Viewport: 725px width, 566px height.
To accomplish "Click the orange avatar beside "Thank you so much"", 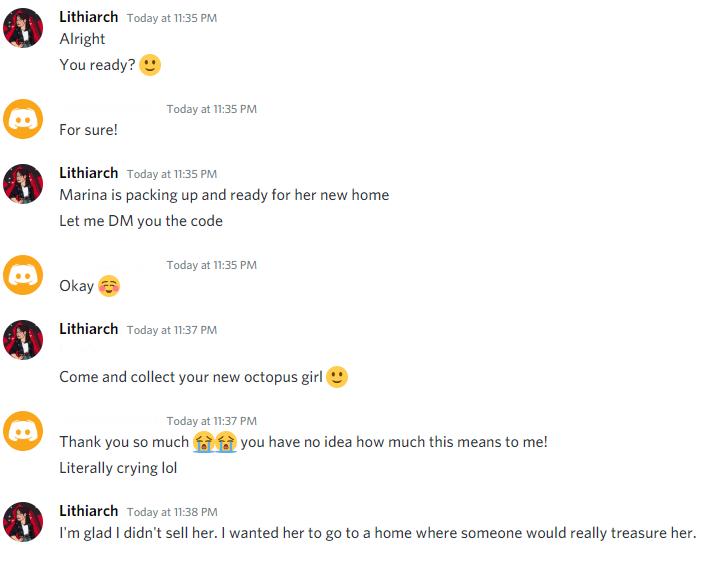I will tap(23, 431).
